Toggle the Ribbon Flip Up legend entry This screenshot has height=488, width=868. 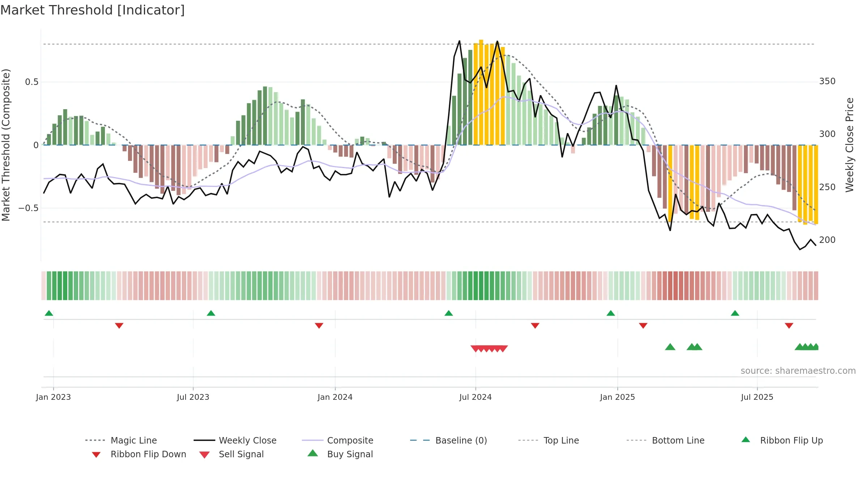point(782,440)
